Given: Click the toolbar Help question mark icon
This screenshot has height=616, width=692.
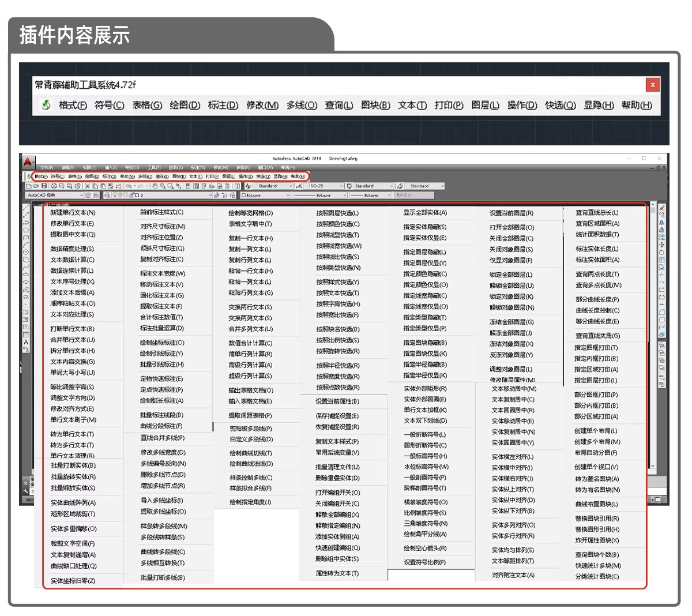Looking at the screenshot, I should tap(238, 186).
